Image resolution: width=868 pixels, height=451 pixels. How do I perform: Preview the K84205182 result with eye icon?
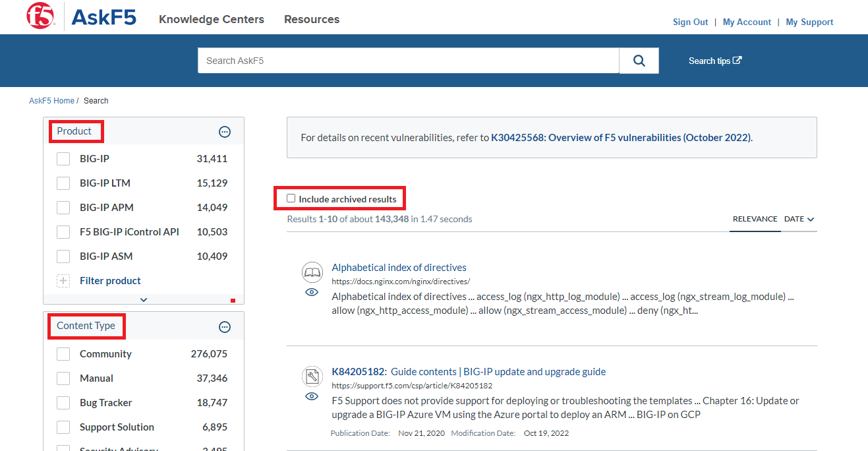312,396
